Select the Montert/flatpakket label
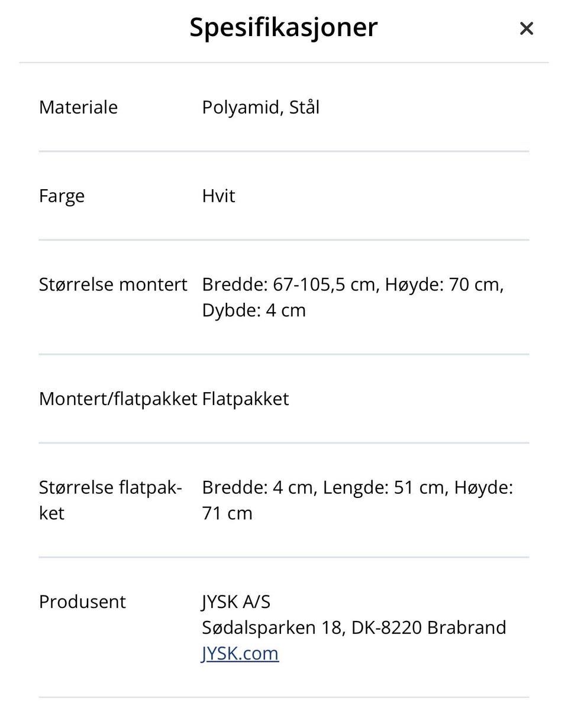The width and height of the screenshot is (568, 728). click(x=118, y=399)
